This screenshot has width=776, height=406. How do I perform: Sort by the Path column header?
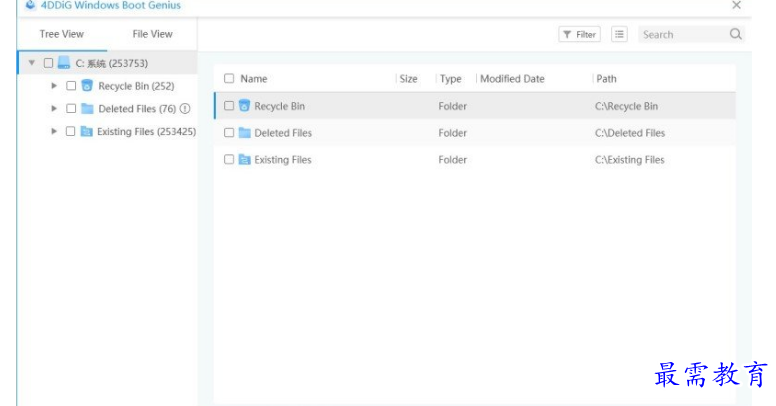606,79
